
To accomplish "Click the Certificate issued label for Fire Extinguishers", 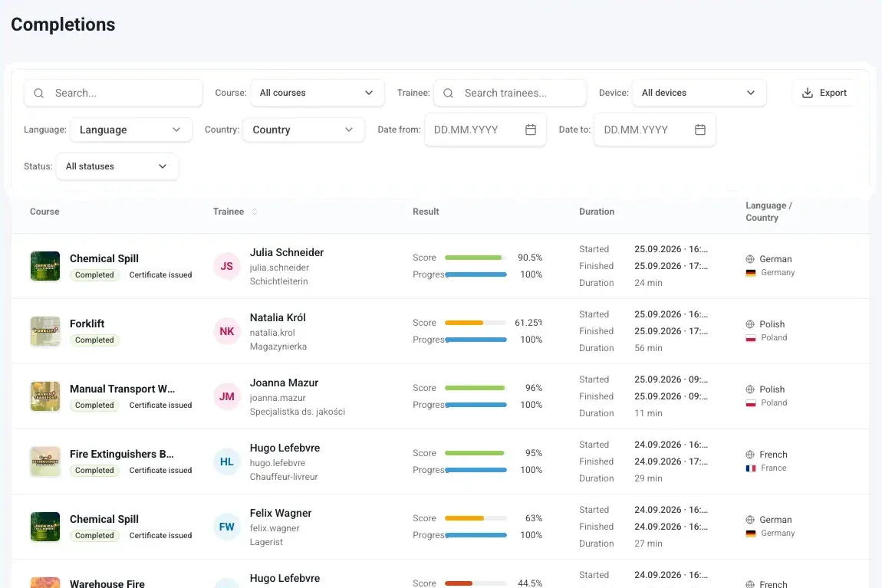I will 160,471.
